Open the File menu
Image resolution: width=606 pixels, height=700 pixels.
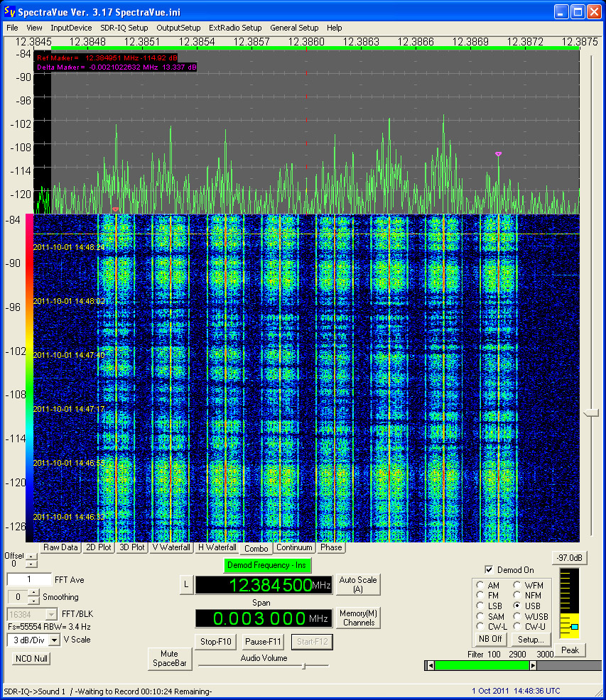pyautogui.click(x=12, y=28)
